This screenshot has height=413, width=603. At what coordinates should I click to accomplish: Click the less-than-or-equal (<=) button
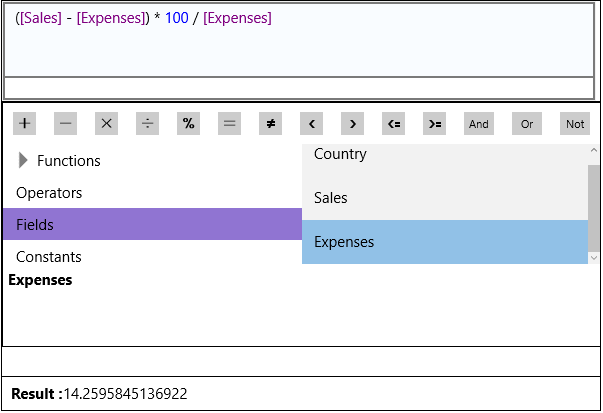click(394, 124)
